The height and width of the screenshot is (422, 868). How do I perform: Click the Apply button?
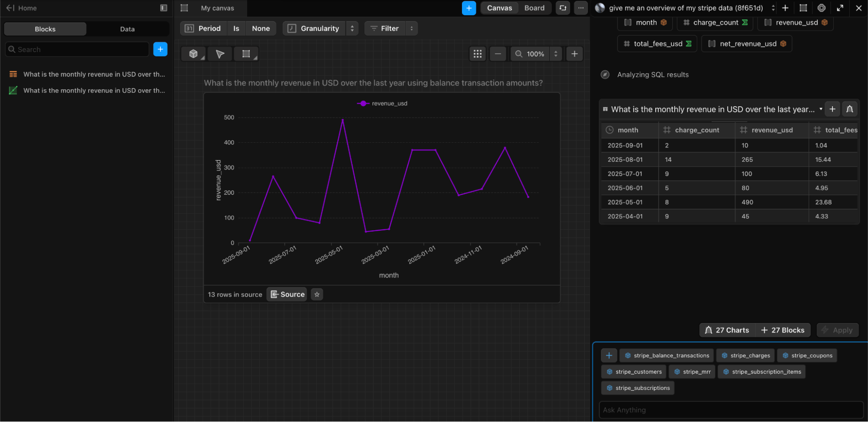coord(838,330)
